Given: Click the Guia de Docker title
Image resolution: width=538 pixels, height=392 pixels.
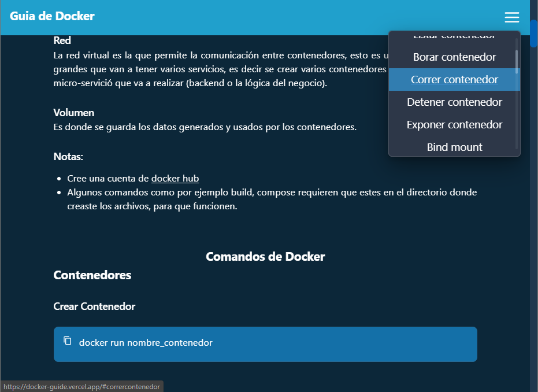Looking at the screenshot, I should (52, 16).
